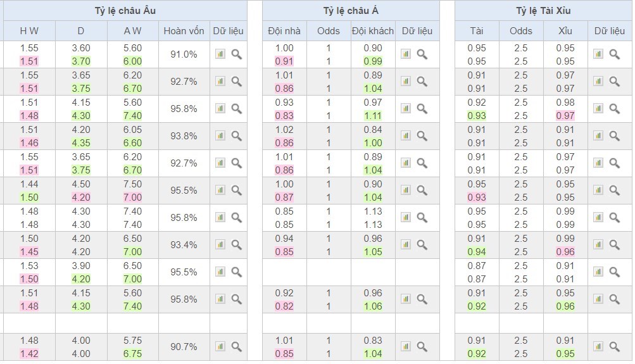Click magnifier icon in 93.4% payout row

(x=237, y=245)
